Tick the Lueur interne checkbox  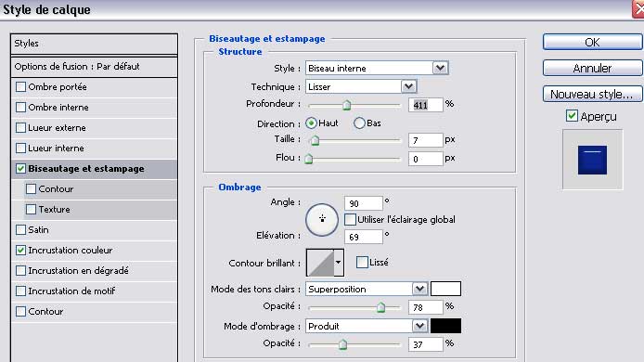click(20, 148)
